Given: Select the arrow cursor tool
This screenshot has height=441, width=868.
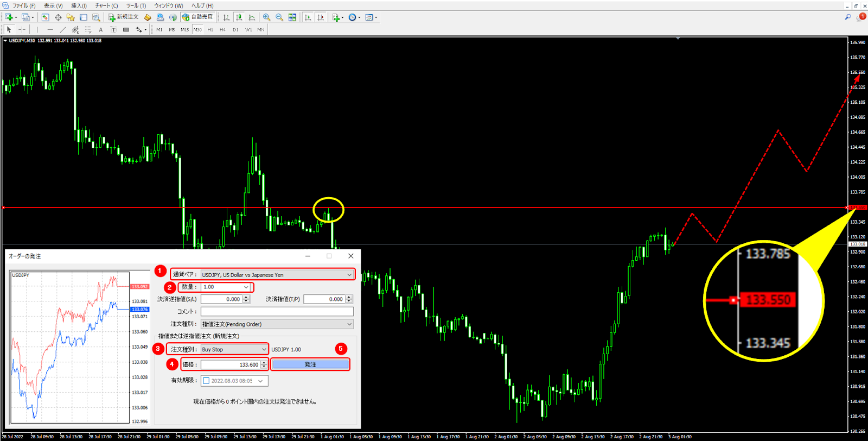Looking at the screenshot, I should coord(9,29).
